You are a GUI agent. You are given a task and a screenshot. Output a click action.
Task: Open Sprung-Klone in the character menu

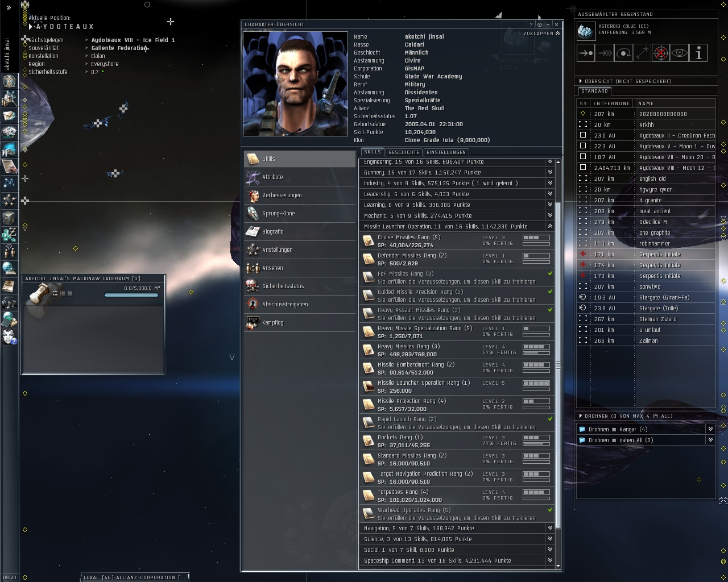pyautogui.click(x=300, y=214)
